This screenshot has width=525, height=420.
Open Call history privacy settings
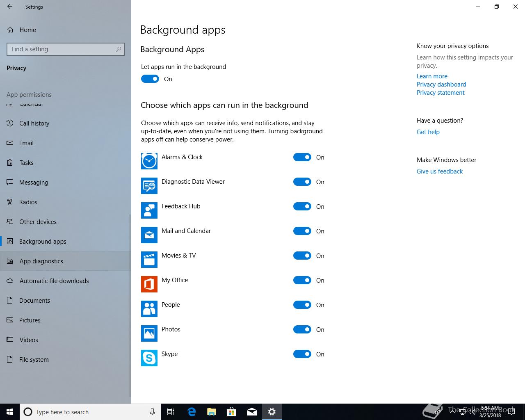click(65, 123)
